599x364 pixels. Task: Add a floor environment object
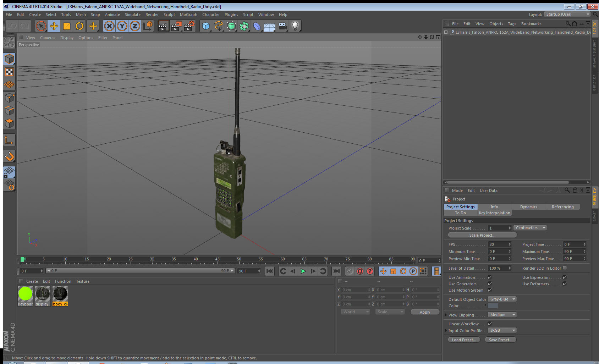[270, 26]
